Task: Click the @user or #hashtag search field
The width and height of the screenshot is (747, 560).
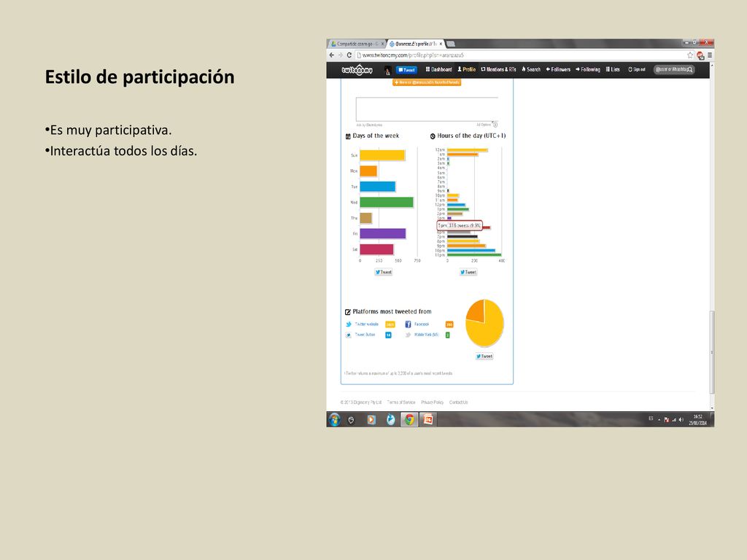Action: 674,69
